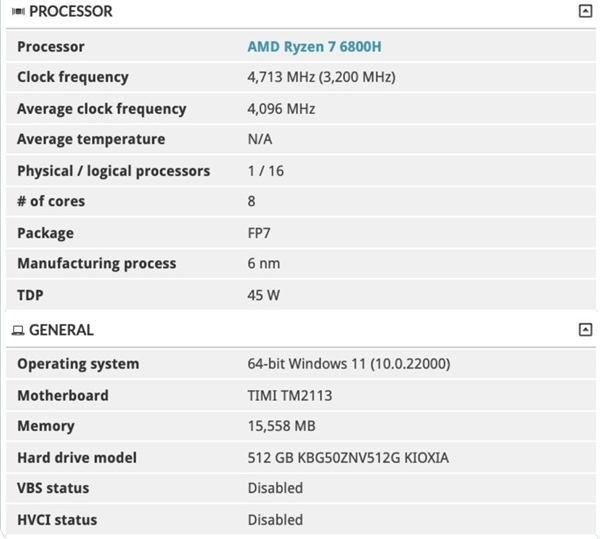Select the TDP value 45 W
600x539 pixels.
pos(263,296)
